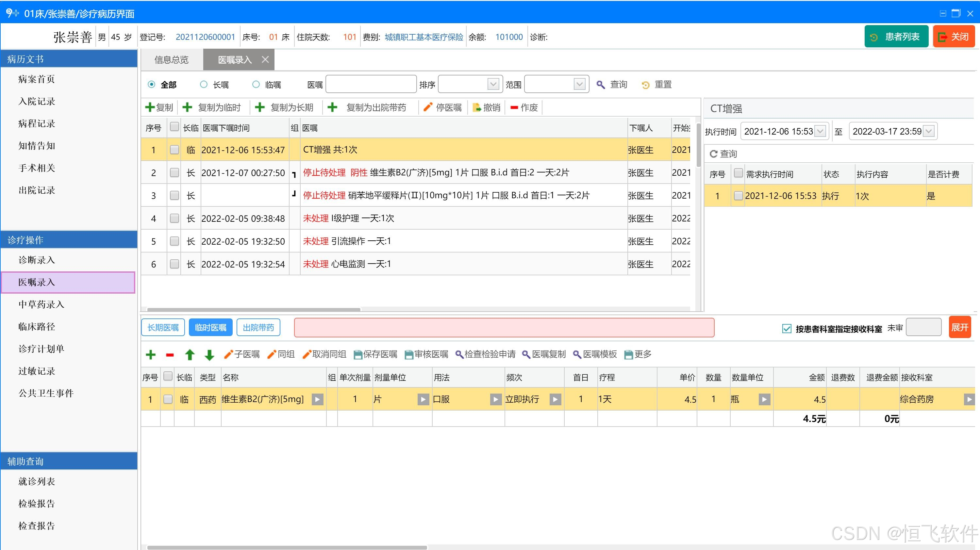Click the green move-down arrow icon
Image resolution: width=980 pixels, height=550 pixels.
pyautogui.click(x=209, y=355)
